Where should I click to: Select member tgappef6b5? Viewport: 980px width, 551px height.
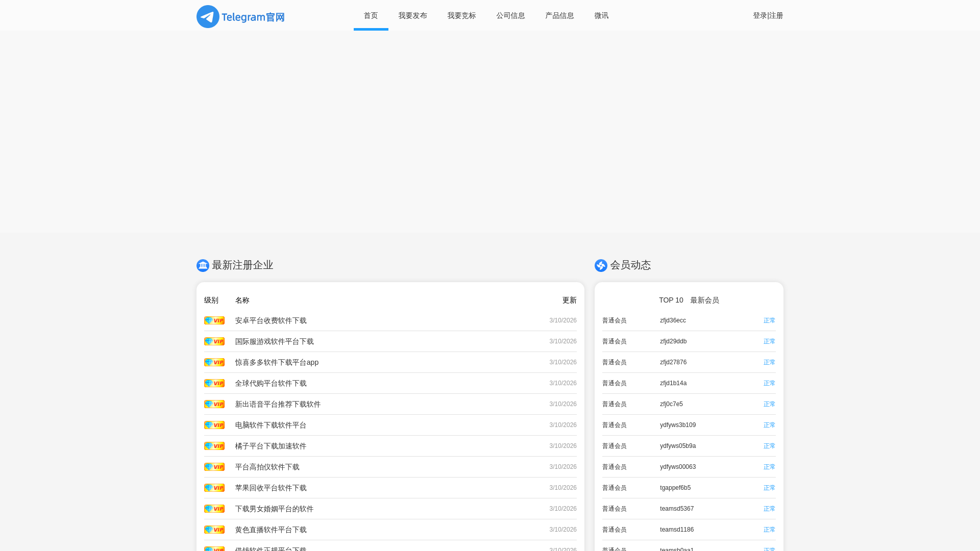coord(675,488)
